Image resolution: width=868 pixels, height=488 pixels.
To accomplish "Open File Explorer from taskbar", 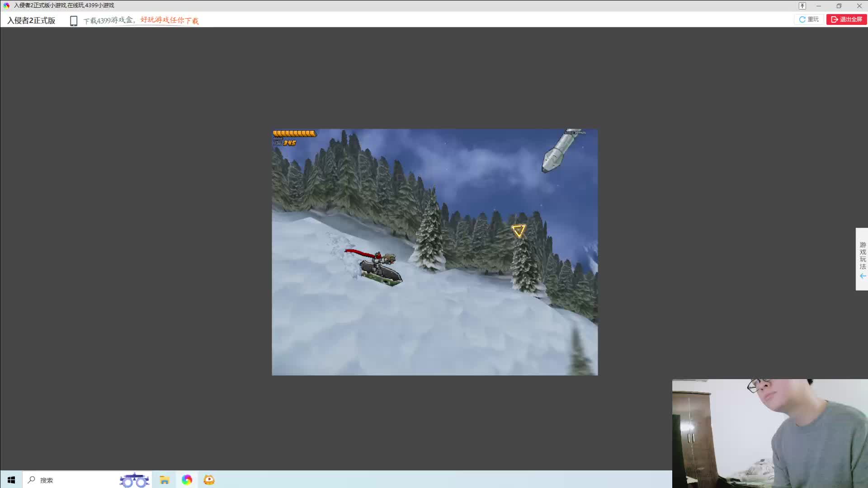I will 164,480.
